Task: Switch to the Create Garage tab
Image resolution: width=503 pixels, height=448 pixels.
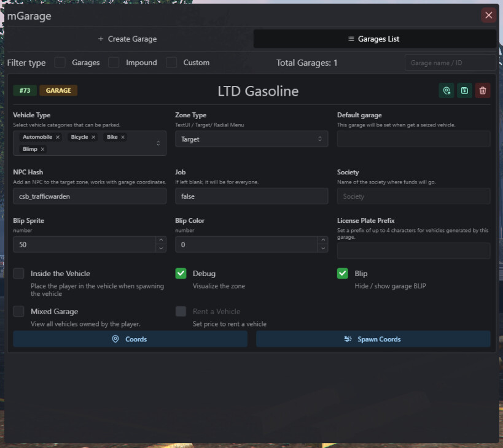Action: 127,39
